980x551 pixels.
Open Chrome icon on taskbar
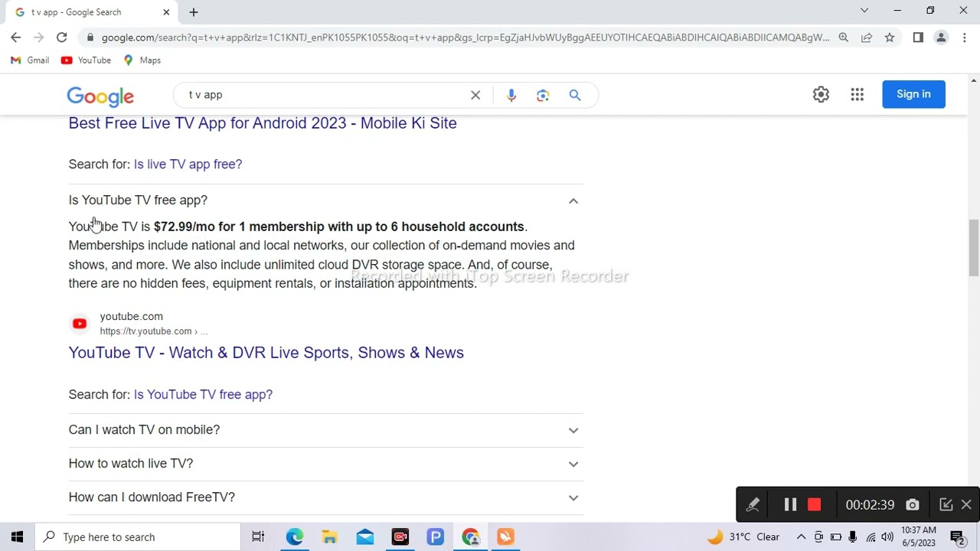click(471, 537)
